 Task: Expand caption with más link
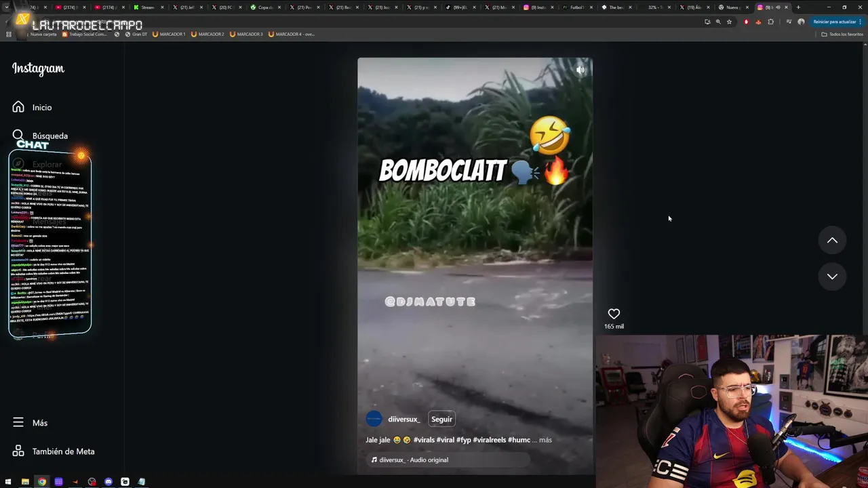coord(545,440)
